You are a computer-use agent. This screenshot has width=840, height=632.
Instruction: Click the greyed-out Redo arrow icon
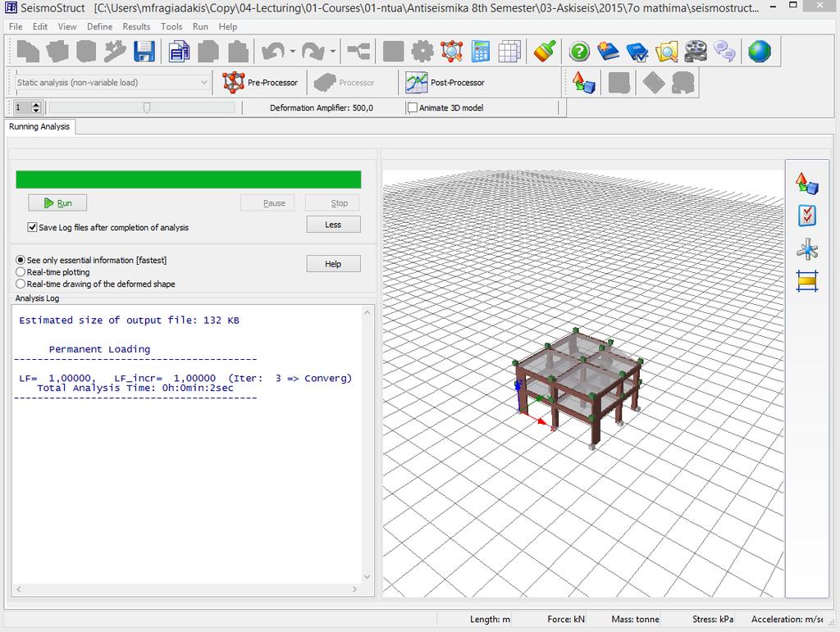tap(313, 52)
